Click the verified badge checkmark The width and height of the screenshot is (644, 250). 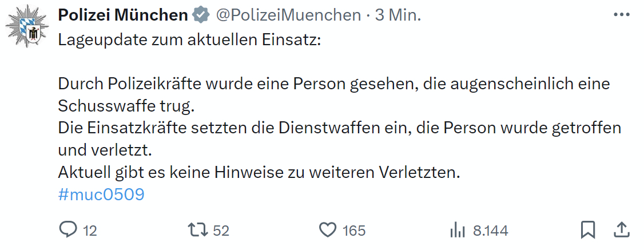200,15
